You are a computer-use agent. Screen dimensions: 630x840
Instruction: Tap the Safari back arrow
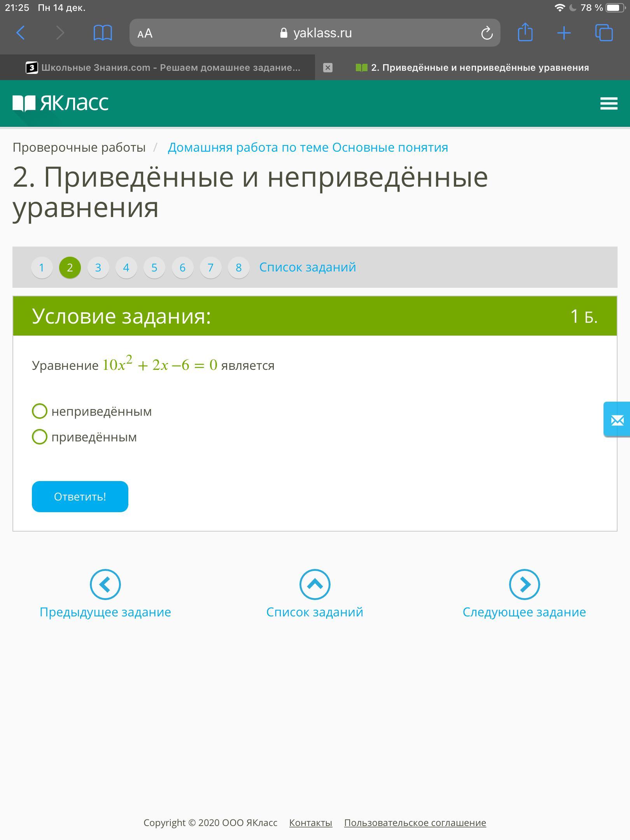coord(21,33)
